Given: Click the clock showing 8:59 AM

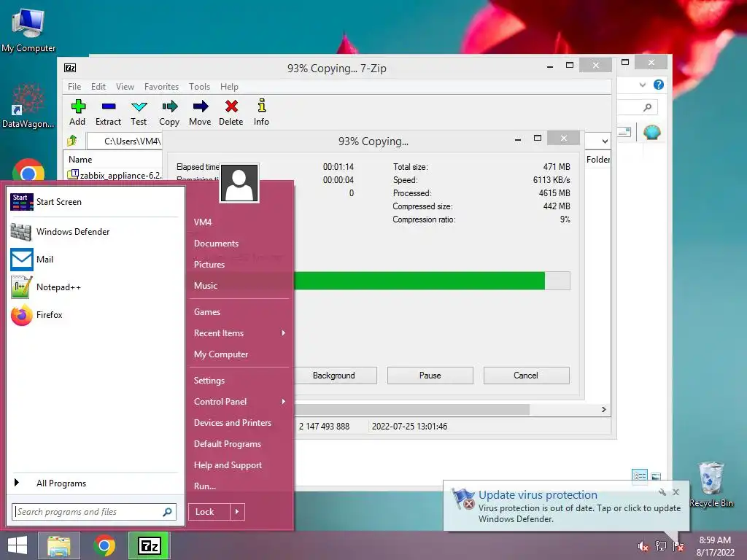Looking at the screenshot, I should tap(715, 540).
